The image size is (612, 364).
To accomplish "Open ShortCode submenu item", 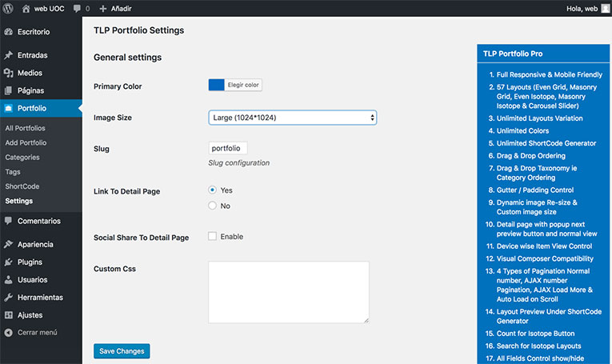I will click(x=22, y=186).
